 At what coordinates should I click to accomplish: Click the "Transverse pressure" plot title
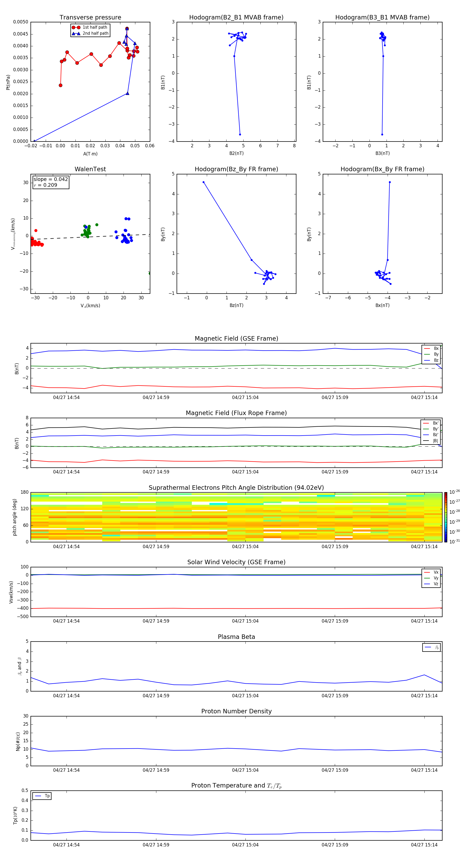tap(90, 18)
